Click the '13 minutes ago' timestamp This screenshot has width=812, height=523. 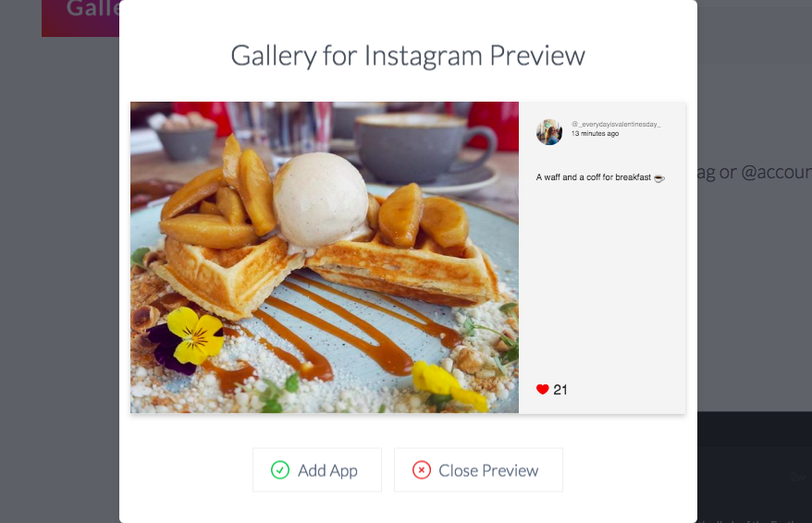point(595,133)
